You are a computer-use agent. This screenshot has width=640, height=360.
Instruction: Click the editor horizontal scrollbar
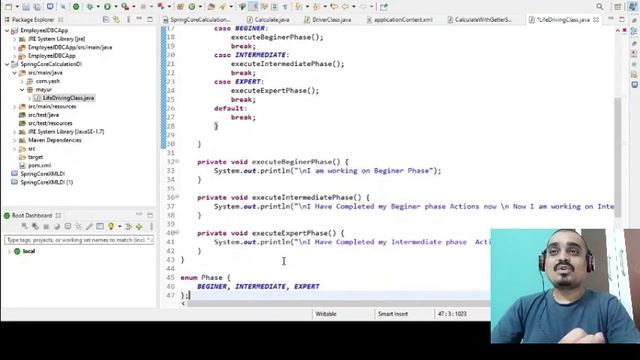pos(339,303)
